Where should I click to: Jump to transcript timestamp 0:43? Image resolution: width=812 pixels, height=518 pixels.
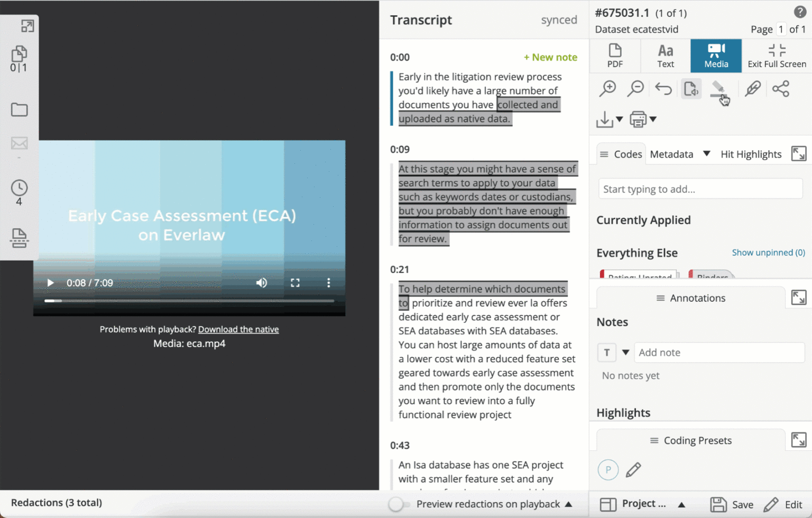(x=400, y=446)
